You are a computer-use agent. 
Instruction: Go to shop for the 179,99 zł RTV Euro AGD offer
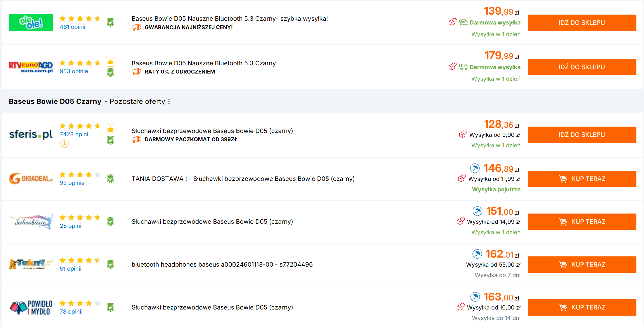click(582, 67)
